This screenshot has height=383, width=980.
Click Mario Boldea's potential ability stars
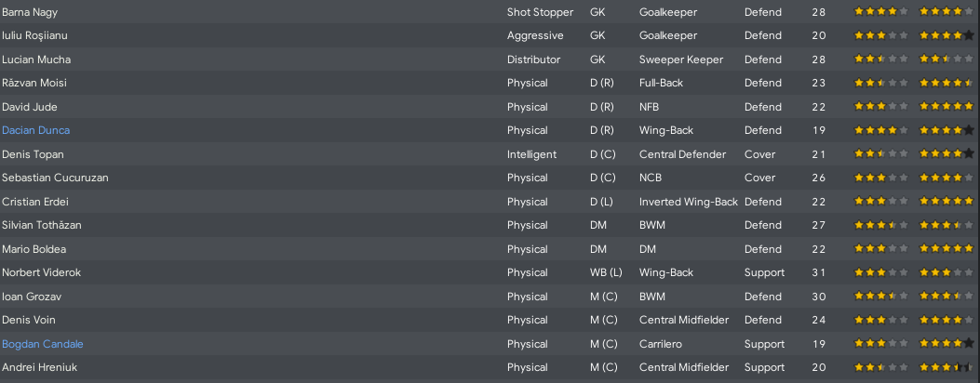tap(946, 249)
